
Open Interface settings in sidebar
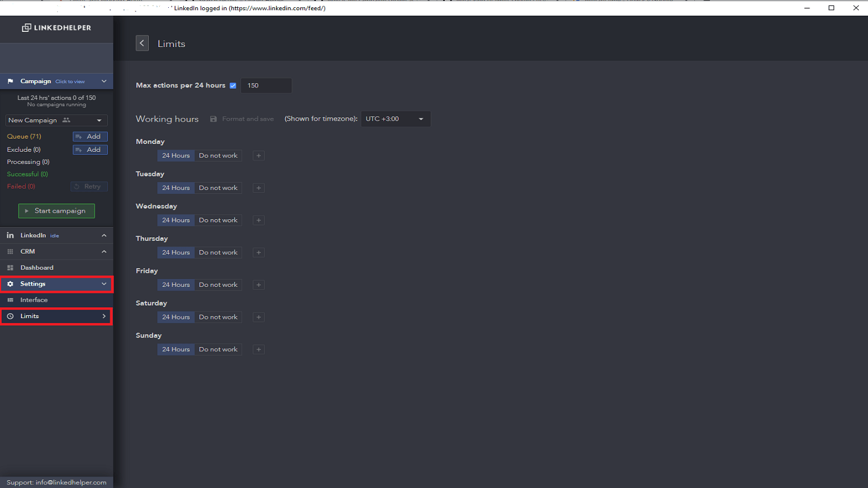click(x=57, y=300)
